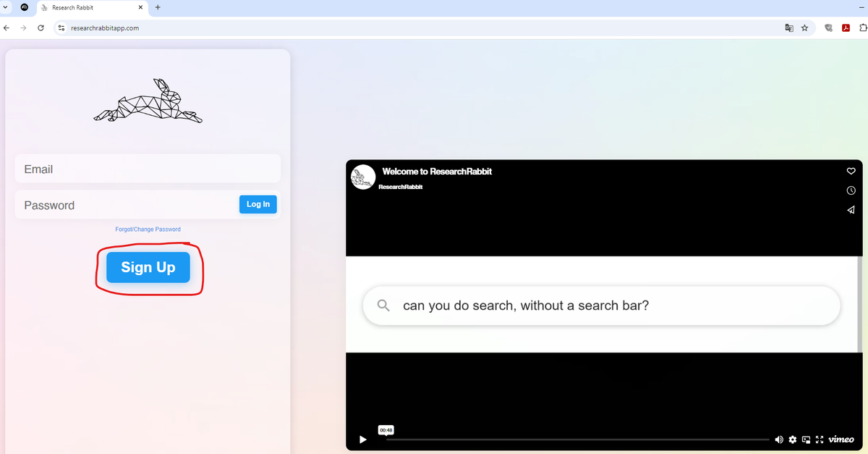Minimize the browser window
Screen dimensions: 868x454
(x=862, y=7)
